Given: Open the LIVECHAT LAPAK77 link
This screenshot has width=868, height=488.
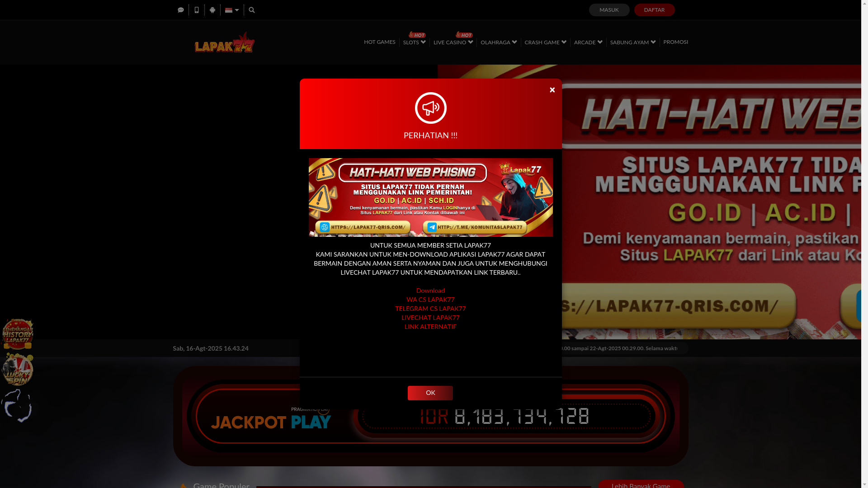Looking at the screenshot, I should pos(430,318).
